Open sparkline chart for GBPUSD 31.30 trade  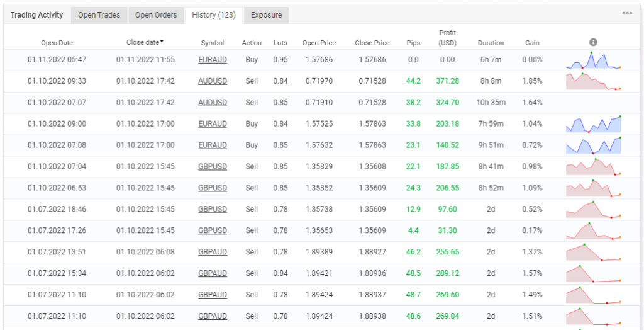[x=594, y=231]
